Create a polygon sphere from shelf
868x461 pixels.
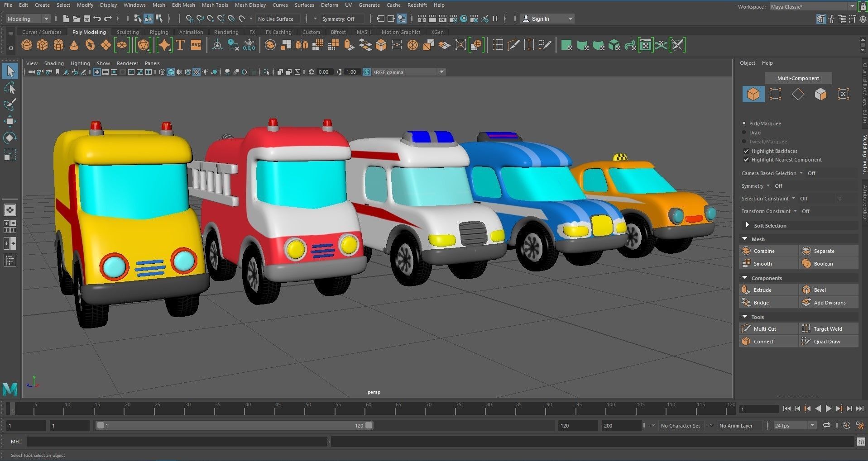click(x=27, y=45)
